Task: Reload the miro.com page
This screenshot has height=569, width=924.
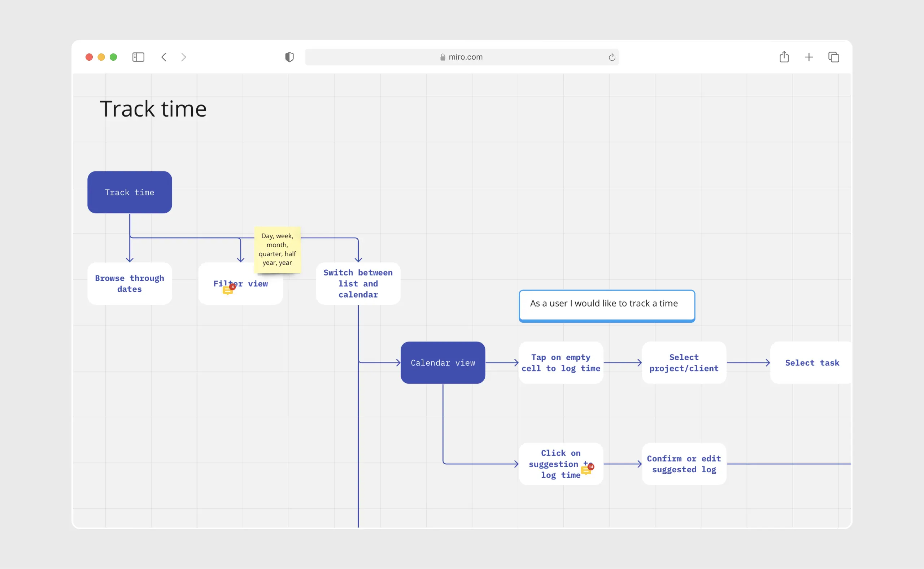Action: (612, 57)
